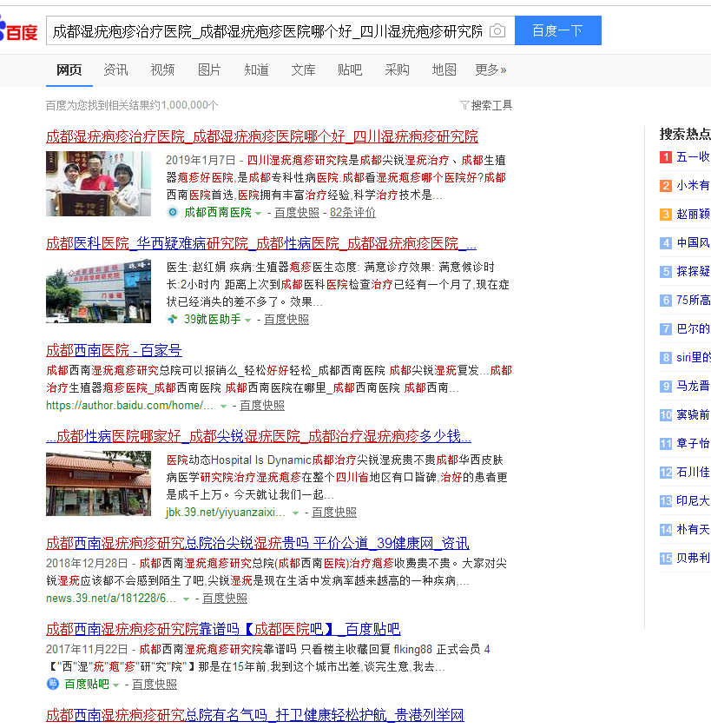This screenshot has width=711, height=728.
Task: Open result 成都西南湿疣疱疹研究总院治尖锐湿疣贵吗
Action: tap(258, 543)
